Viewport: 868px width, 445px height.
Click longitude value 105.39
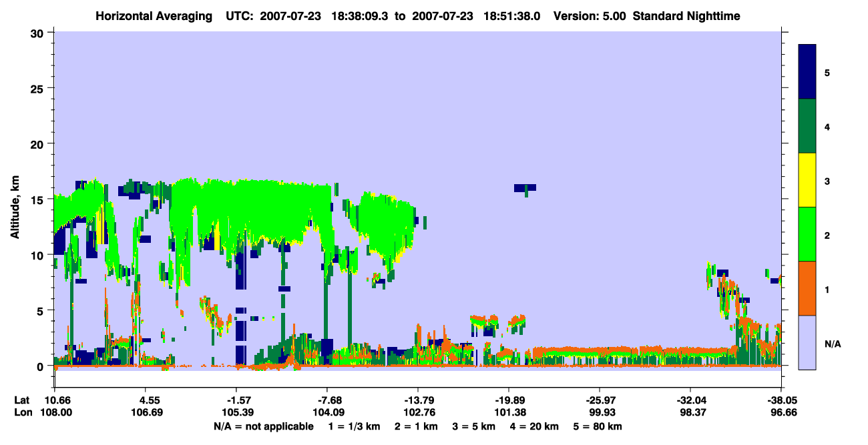(x=236, y=412)
